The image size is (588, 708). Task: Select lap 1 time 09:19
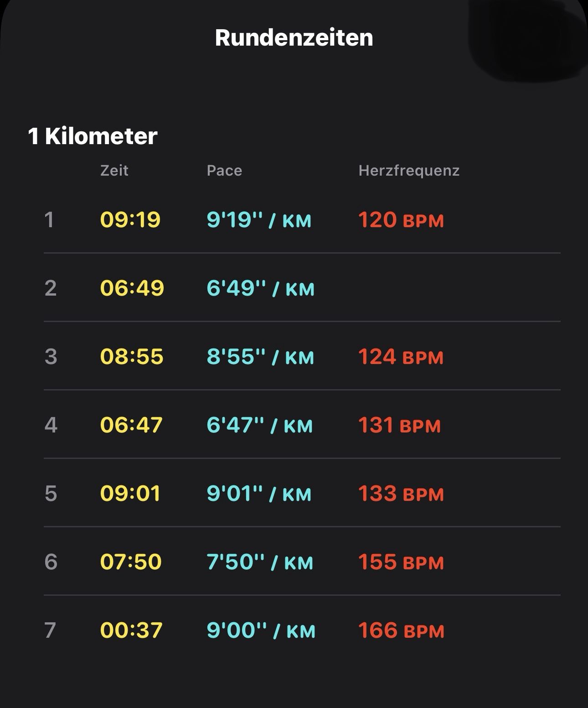click(x=130, y=219)
